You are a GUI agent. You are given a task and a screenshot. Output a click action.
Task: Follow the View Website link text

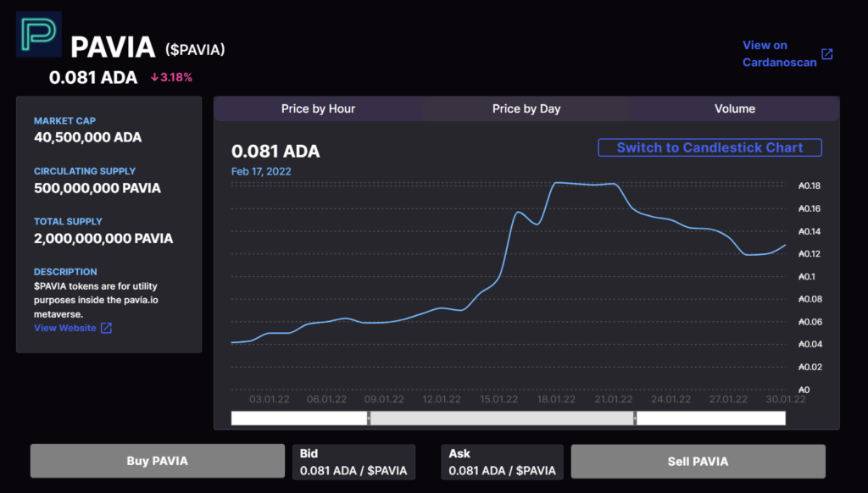tap(65, 328)
